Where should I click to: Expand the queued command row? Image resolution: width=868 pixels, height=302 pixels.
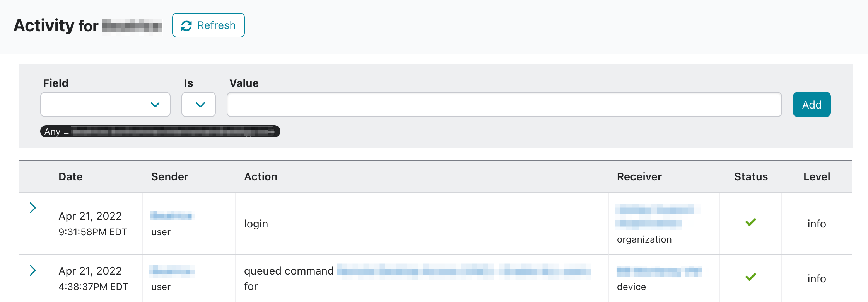pyautogui.click(x=33, y=270)
